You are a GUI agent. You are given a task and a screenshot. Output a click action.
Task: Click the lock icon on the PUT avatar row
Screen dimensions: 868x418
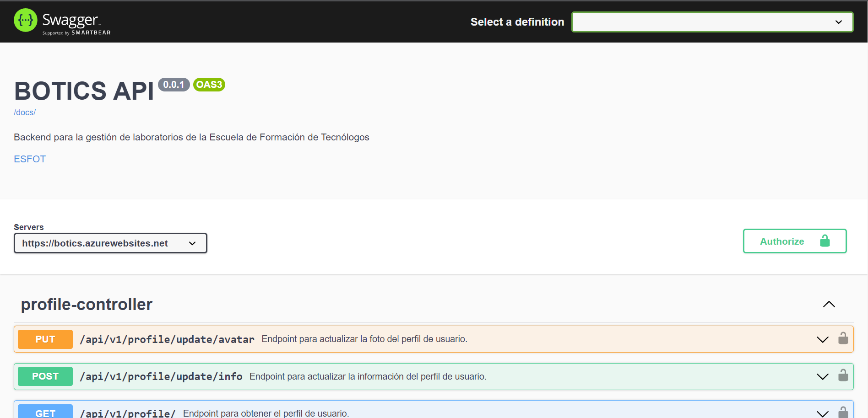point(844,339)
